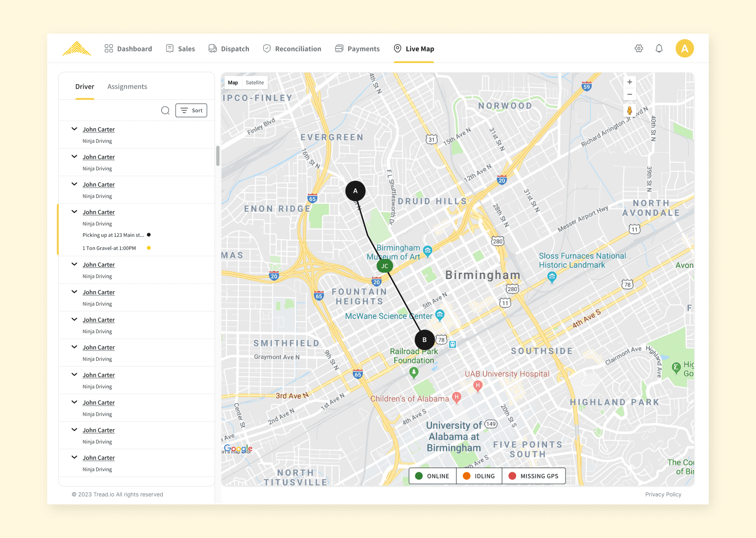Click the black dot beside Picking up
756x538 pixels.
[x=149, y=235]
